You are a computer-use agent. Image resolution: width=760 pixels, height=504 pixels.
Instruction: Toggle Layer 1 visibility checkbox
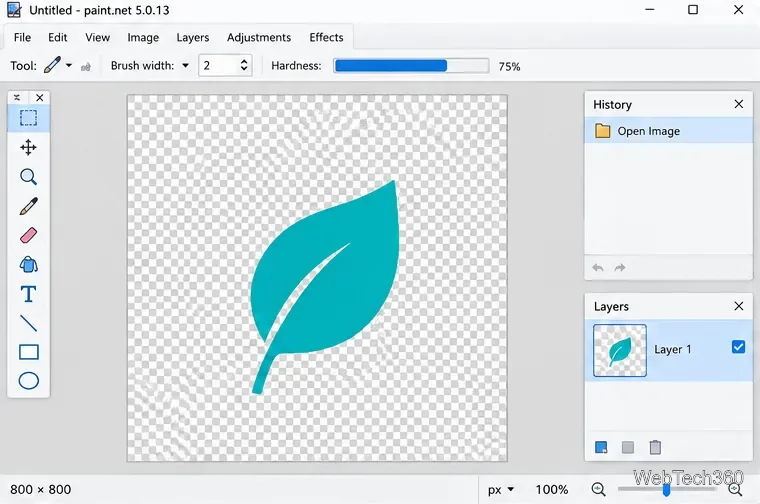click(738, 347)
